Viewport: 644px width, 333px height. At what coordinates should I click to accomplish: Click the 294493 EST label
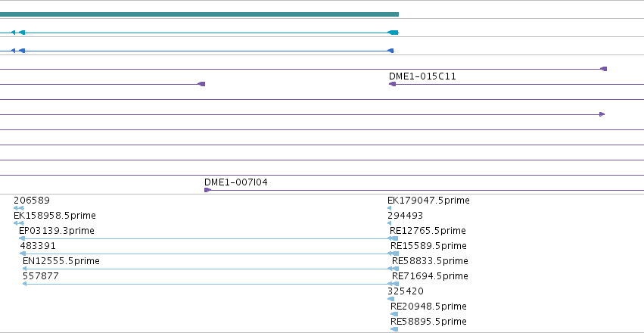click(x=405, y=216)
